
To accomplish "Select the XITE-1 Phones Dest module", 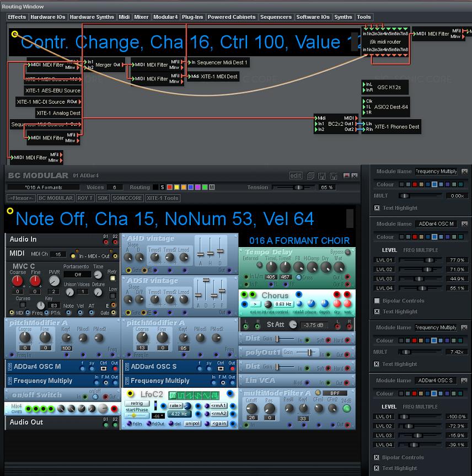I will tap(391, 127).
